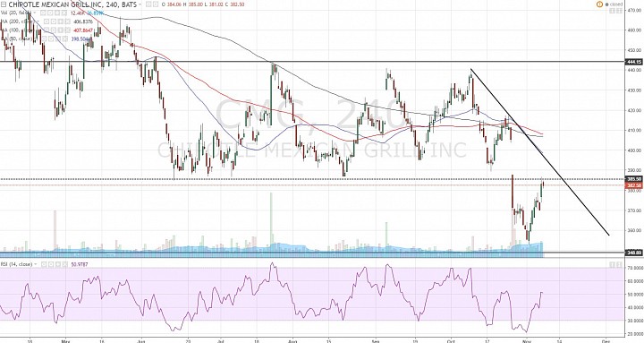
Task: Click the second pane control icon under closed status
Action: pos(619,11)
